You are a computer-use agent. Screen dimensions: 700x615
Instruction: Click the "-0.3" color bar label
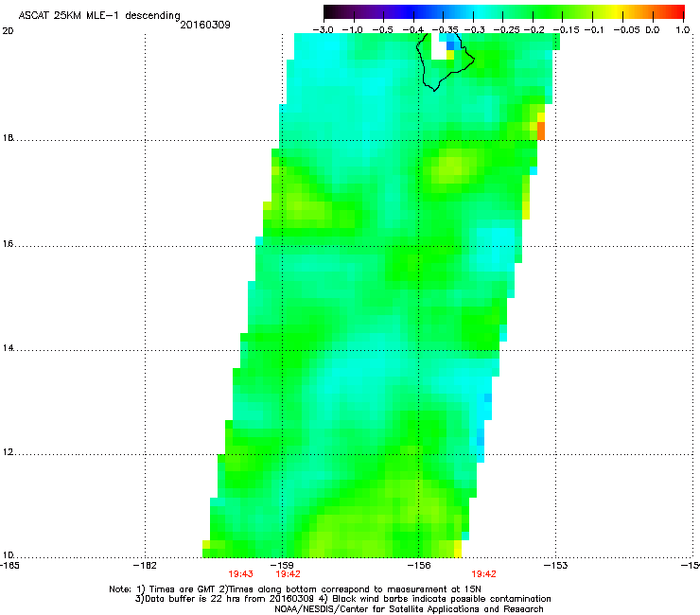474,30
